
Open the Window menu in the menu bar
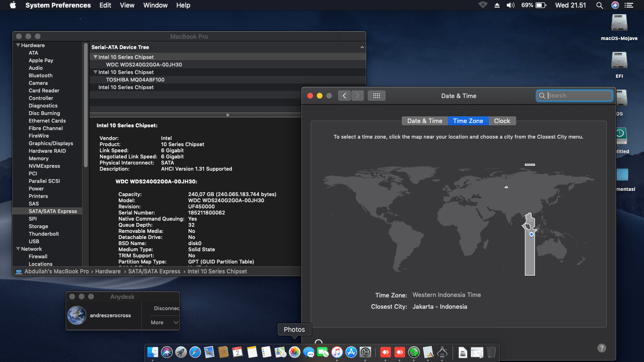click(155, 5)
